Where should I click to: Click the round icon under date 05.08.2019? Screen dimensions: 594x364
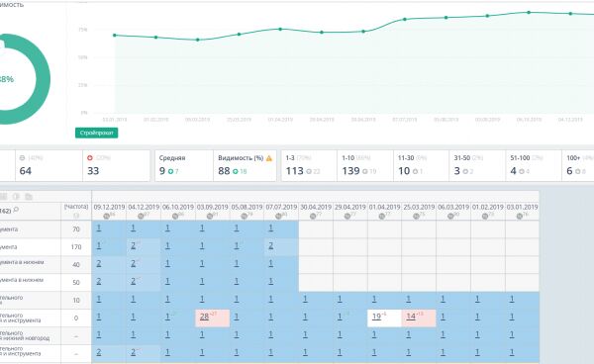[x=245, y=216]
